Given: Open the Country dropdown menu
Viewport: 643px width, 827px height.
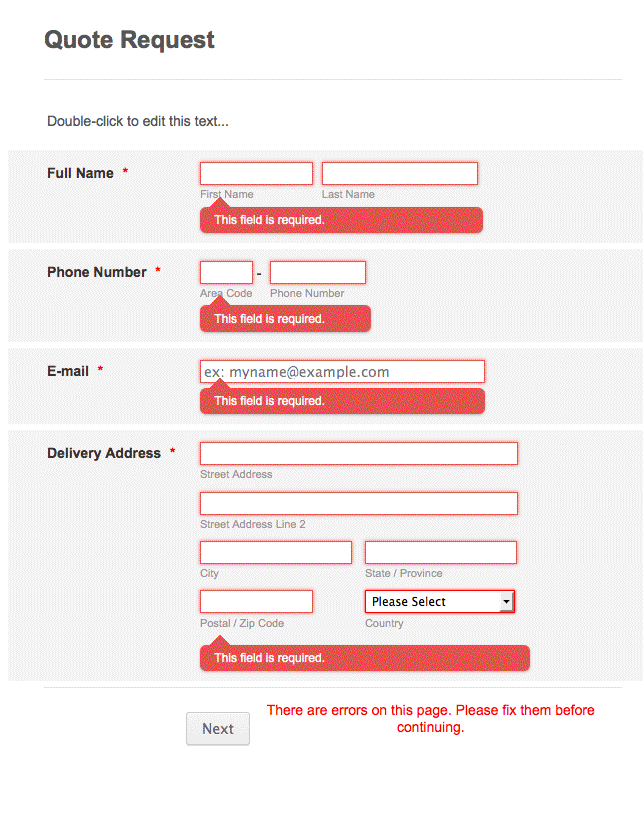Looking at the screenshot, I should (438, 601).
